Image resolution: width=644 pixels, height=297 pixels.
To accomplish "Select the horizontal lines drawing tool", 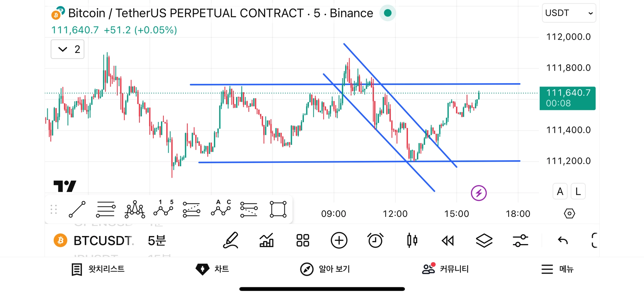I will pos(106,210).
